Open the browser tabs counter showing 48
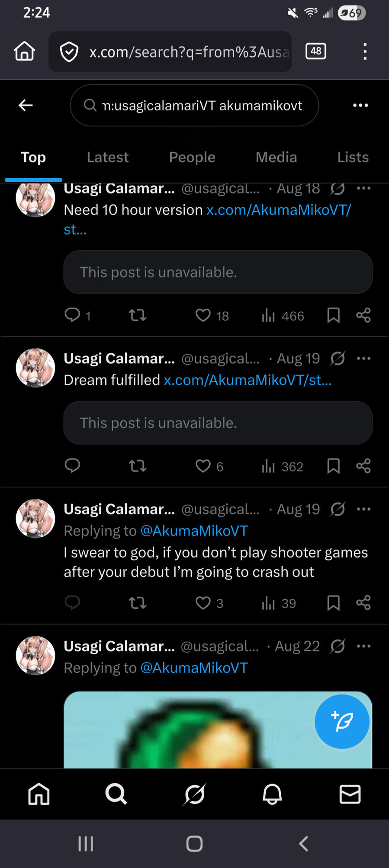 click(315, 52)
